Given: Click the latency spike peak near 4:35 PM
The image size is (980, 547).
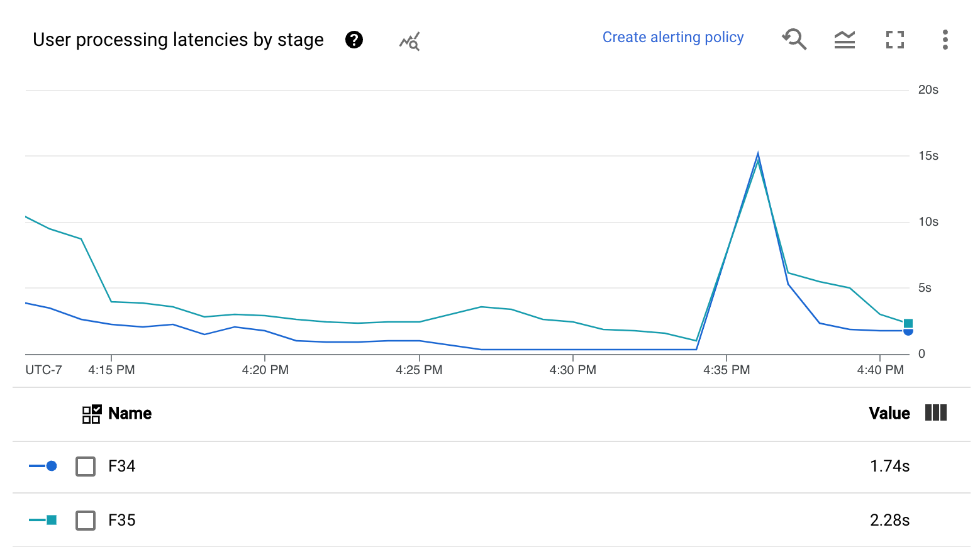Looking at the screenshot, I should [x=758, y=153].
